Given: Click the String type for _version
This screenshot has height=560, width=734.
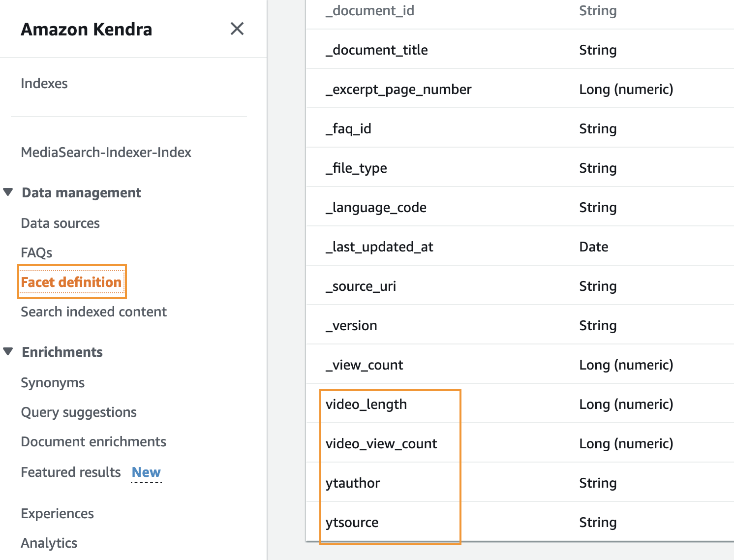Looking at the screenshot, I should click(598, 326).
